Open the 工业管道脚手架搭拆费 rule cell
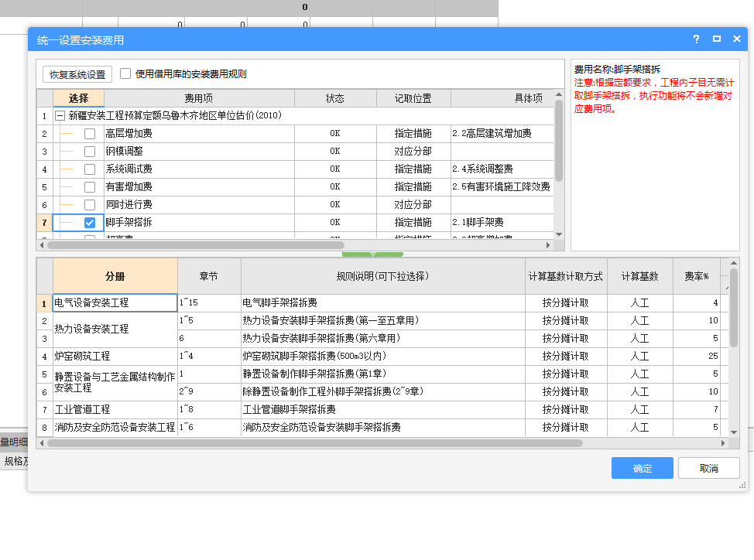This screenshot has width=754, height=560. (x=382, y=410)
